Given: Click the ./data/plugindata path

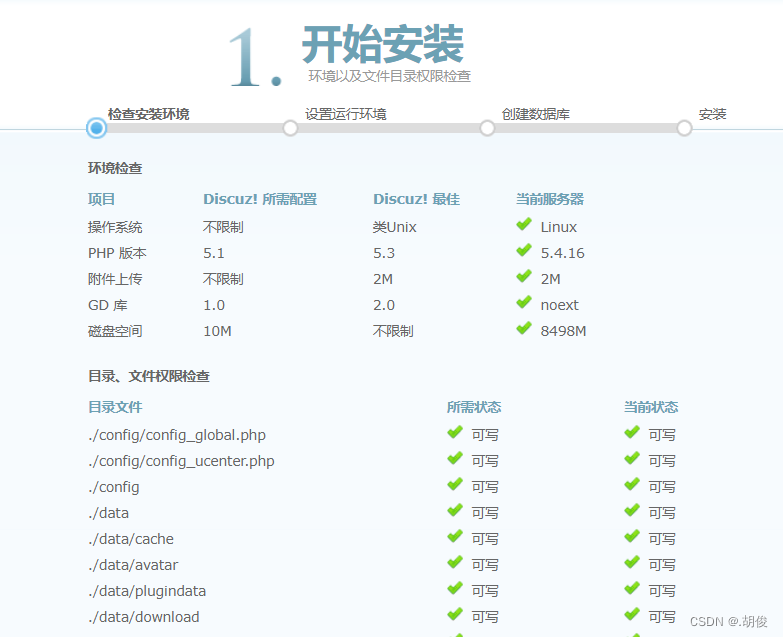Looking at the screenshot, I should pos(147,591).
